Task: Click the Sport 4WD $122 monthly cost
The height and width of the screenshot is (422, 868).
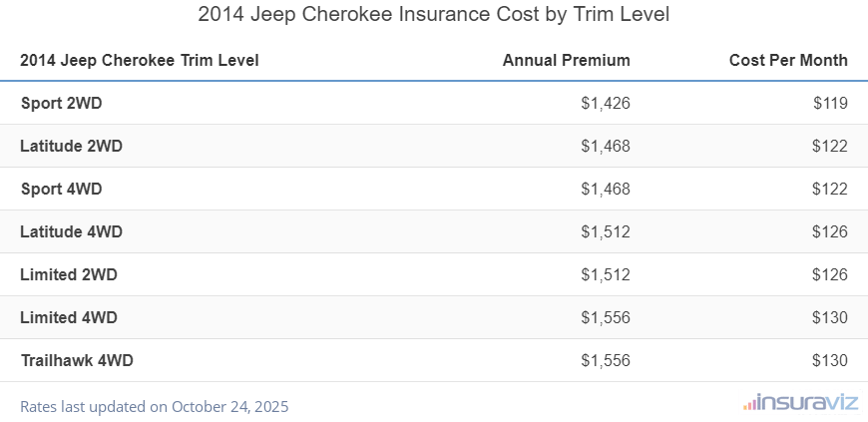Action: pos(830,189)
